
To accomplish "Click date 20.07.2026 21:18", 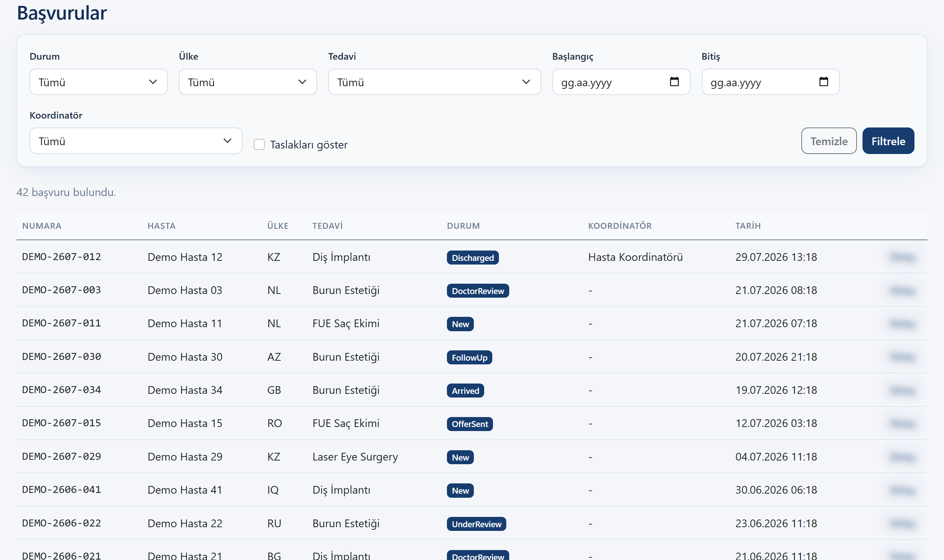I will [x=776, y=357].
